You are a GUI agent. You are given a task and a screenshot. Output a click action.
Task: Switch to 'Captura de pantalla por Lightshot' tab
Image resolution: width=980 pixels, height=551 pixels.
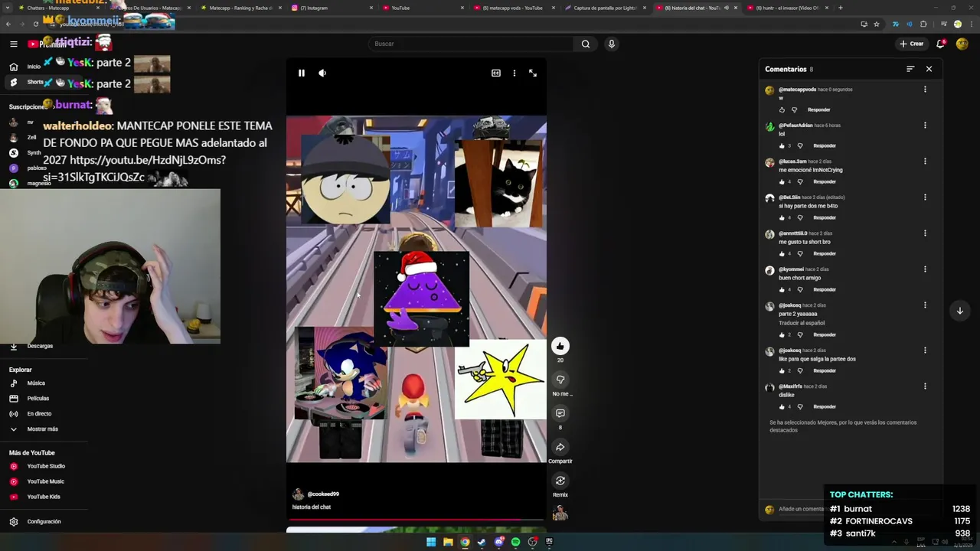pos(606,8)
